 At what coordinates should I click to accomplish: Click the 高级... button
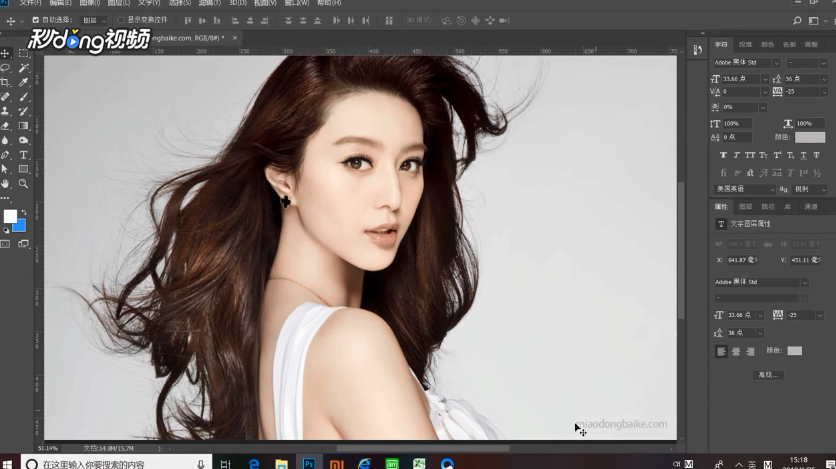[768, 375]
